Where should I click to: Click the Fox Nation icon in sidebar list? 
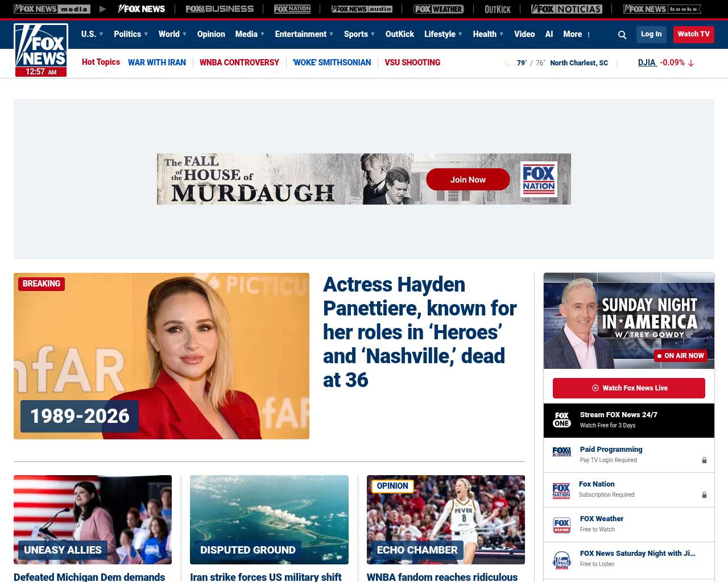561,490
